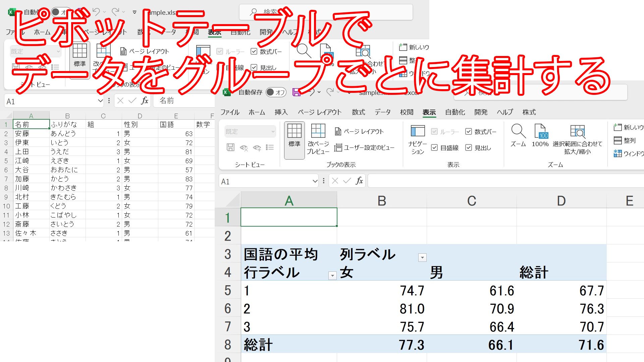Expand name box dropdown in data sheet window
This screenshot has height=362, width=644.
[x=100, y=101]
